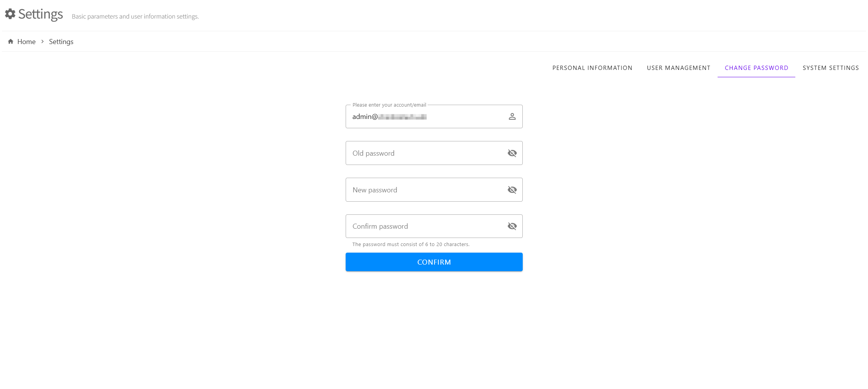Focus the New password input box
868x389 pixels.
(425, 190)
